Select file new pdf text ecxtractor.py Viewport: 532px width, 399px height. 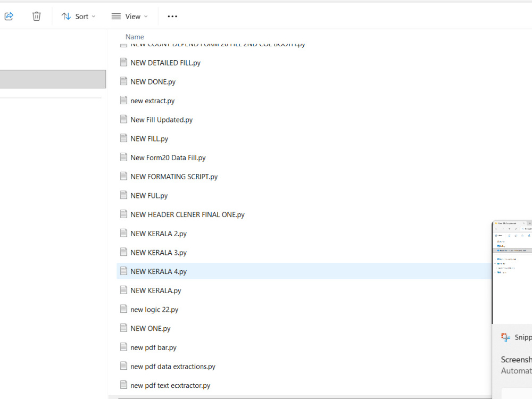(170, 385)
